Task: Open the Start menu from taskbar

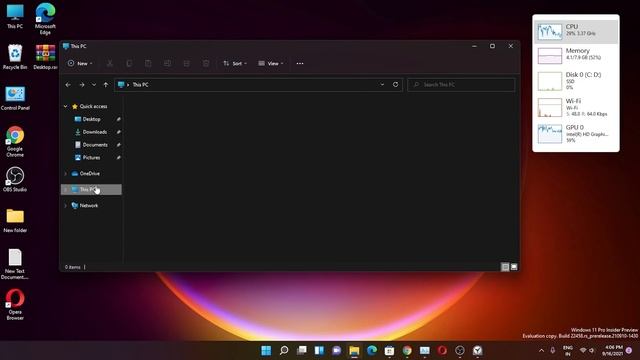Action: (266, 350)
